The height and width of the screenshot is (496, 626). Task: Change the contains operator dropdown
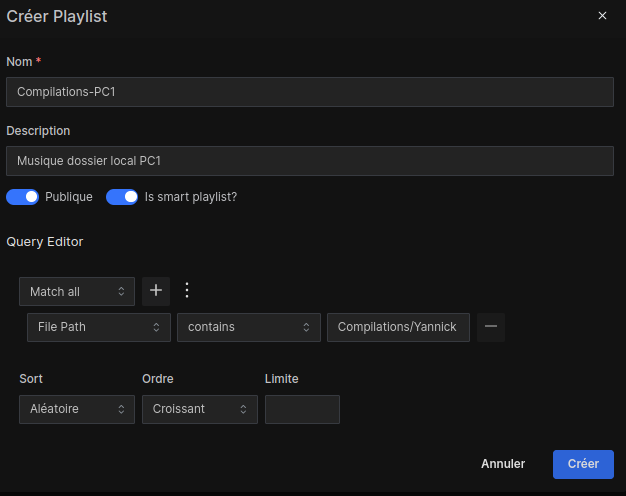click(248, 327)
